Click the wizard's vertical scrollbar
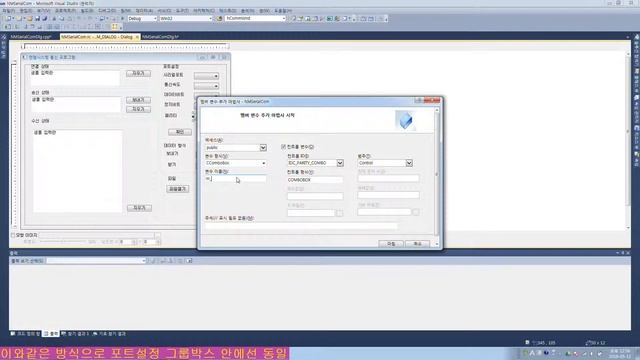 pyautogui.click(x=437, y=176)
